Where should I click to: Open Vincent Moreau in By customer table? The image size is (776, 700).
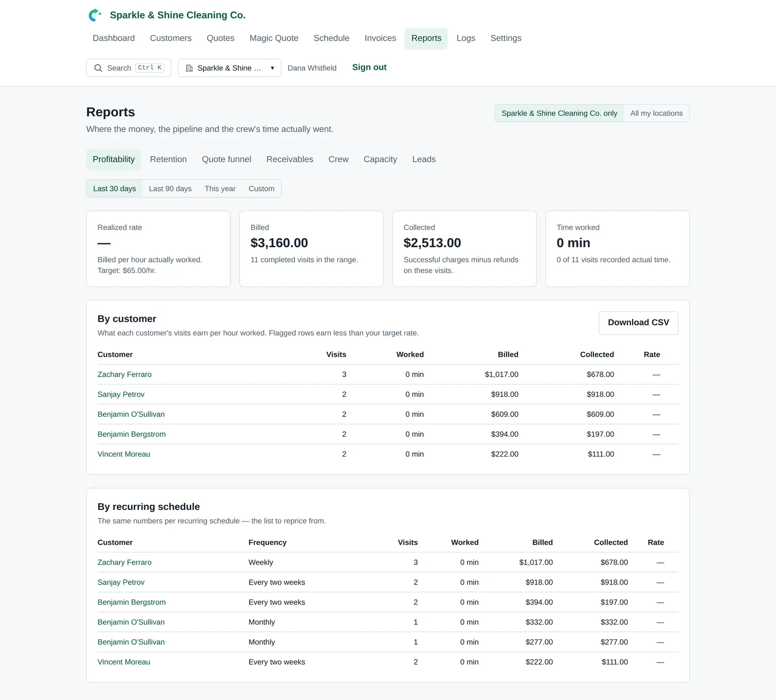(x=124, y=454)
